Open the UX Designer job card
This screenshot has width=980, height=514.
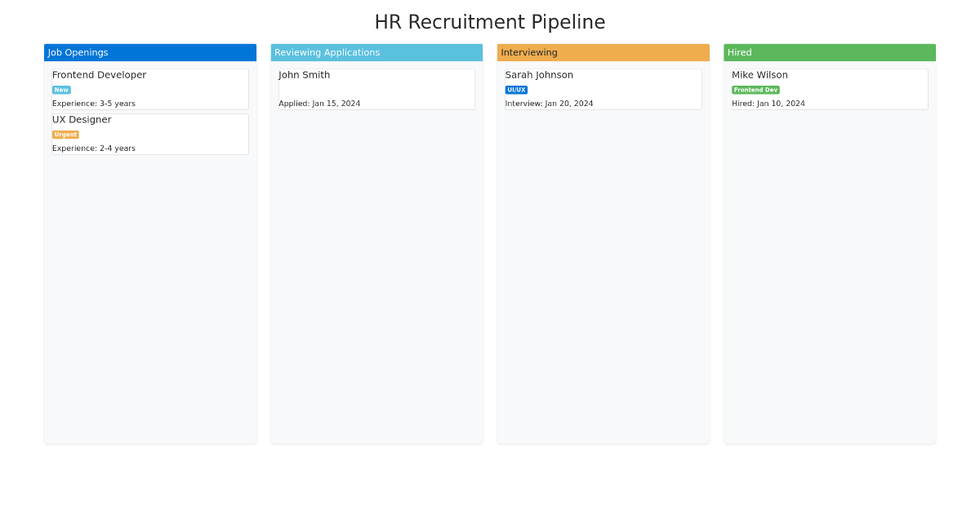150,133
